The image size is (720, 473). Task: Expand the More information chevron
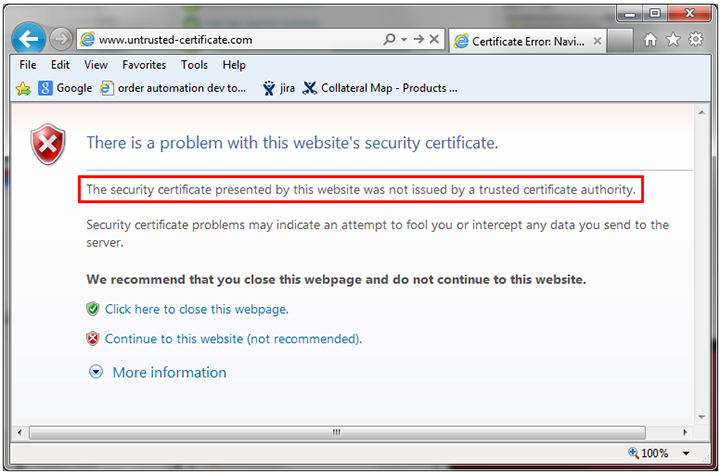[x=96, y=372]
